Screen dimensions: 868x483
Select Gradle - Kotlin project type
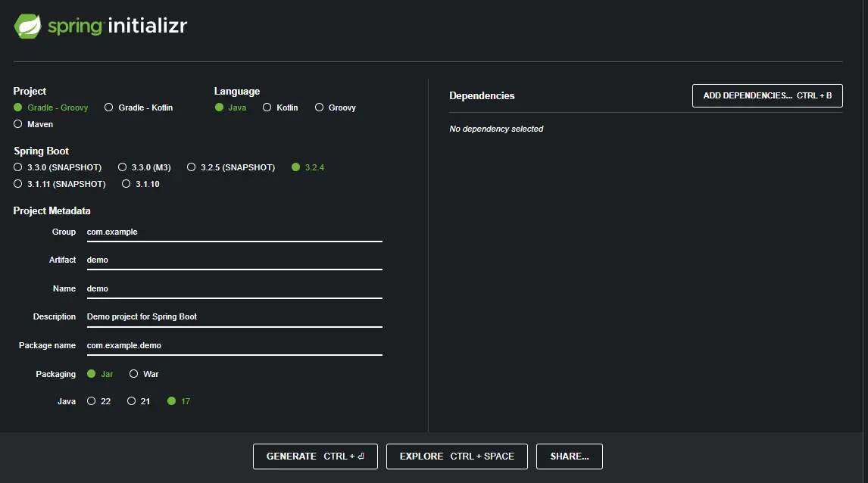[139, 108]
